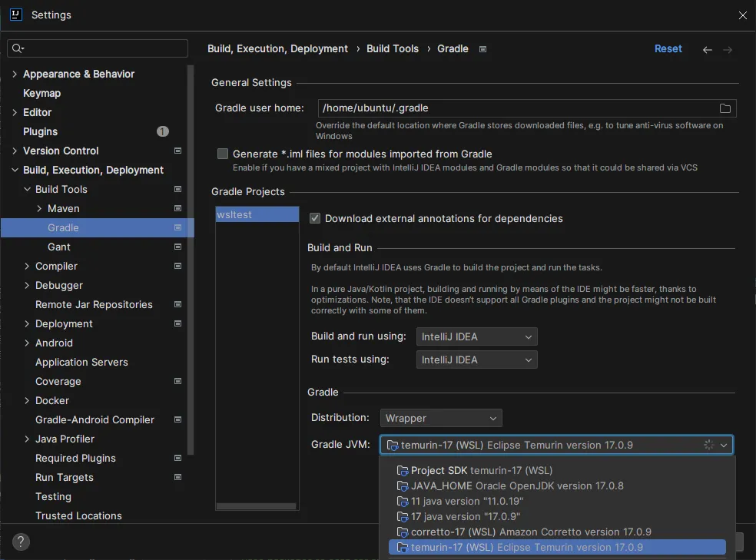This screenshot has width=756, height=560.
Task: Click the settings search input field
Action: pyautogui.click(x=98, y=48)
